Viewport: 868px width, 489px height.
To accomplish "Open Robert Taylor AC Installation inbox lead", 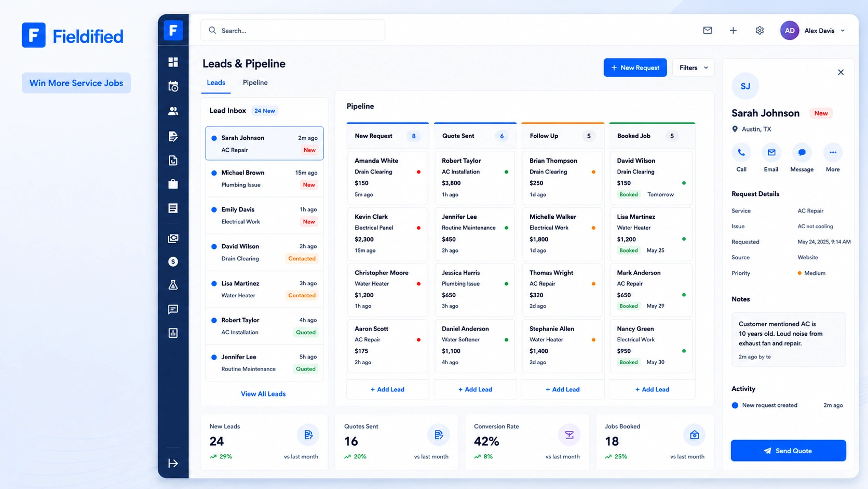I will 264,326.
